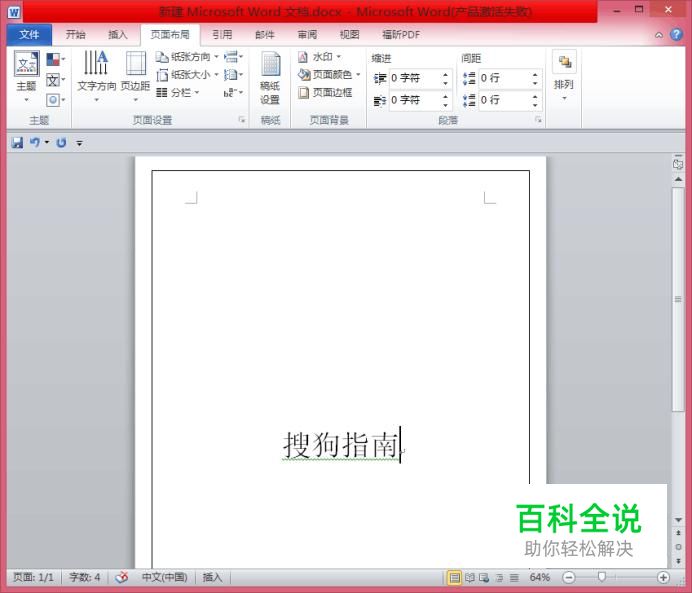Screen dimensions: 692x593
Task: Switch to the Mailings (邮件) tab
Action: click(264, 35)
